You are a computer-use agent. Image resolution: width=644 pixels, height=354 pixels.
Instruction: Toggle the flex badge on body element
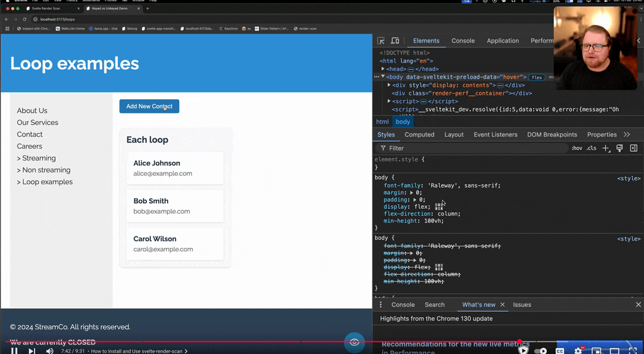tap(537, 77)
